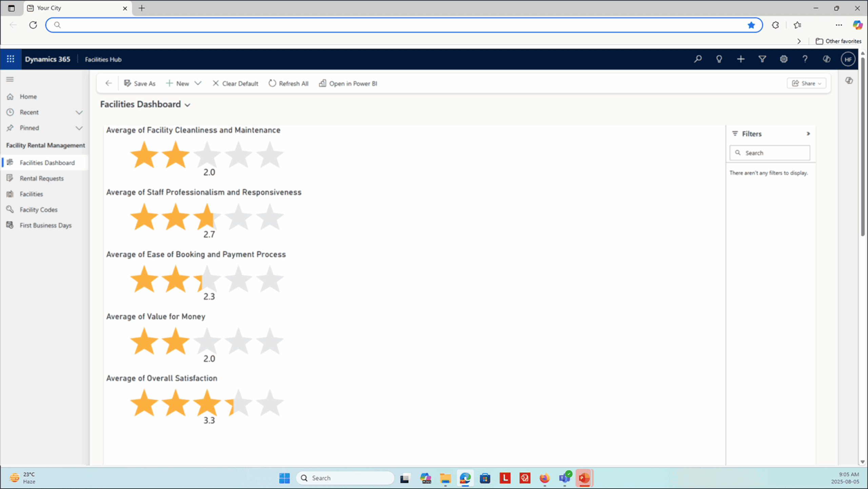Open the lightbulb assistant icon
The width and height of the screenshot is (868, 489).
[x=719, y=59]
